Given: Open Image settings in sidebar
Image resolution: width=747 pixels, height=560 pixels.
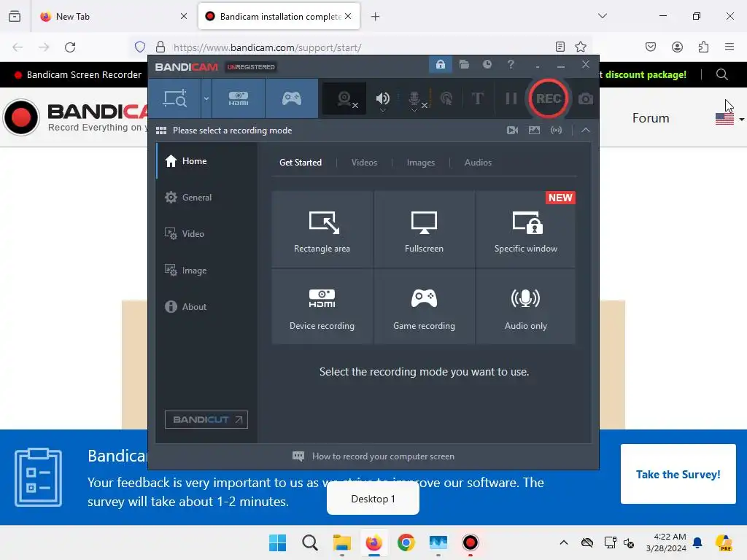Looking at the screenshot, I should click(x=206, y=270).
